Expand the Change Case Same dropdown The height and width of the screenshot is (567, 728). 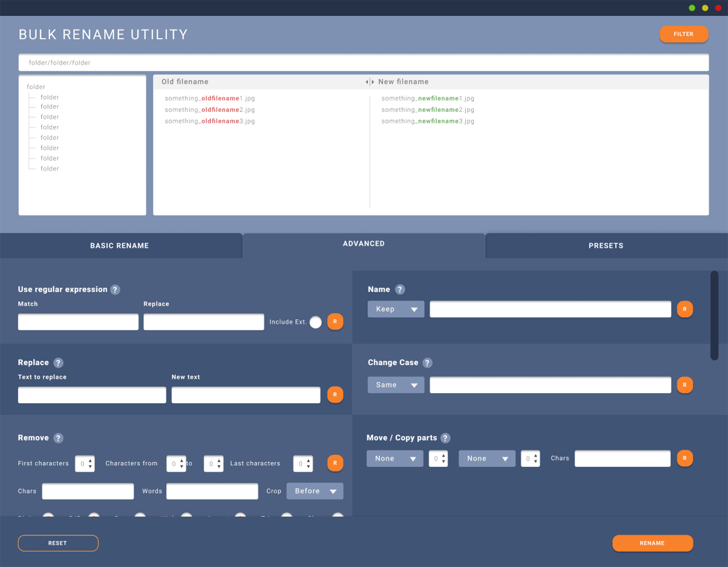(x=396, y=385)
